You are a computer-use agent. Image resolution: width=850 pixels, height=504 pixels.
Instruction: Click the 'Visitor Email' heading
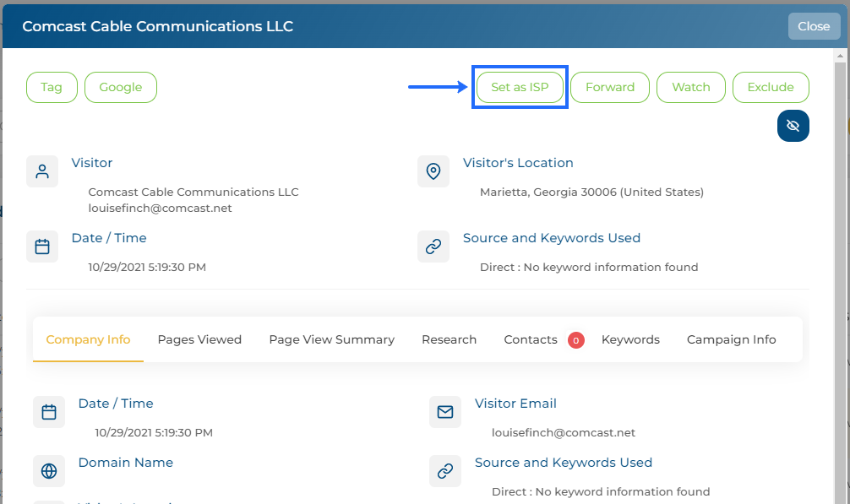[515, 404]
